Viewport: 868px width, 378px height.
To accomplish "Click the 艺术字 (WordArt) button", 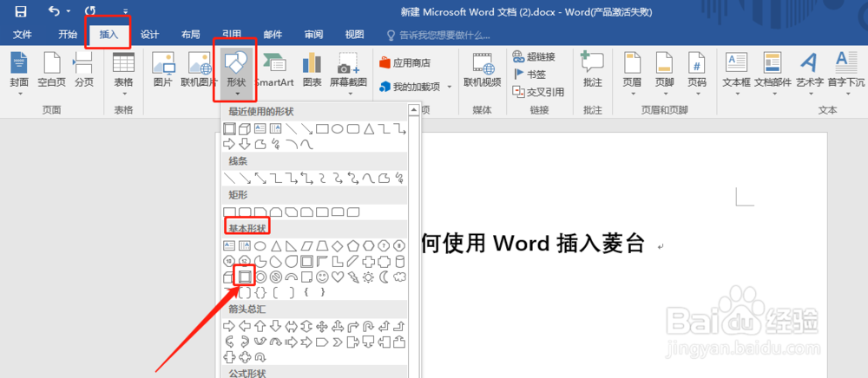I will click(x=810, y=75).
